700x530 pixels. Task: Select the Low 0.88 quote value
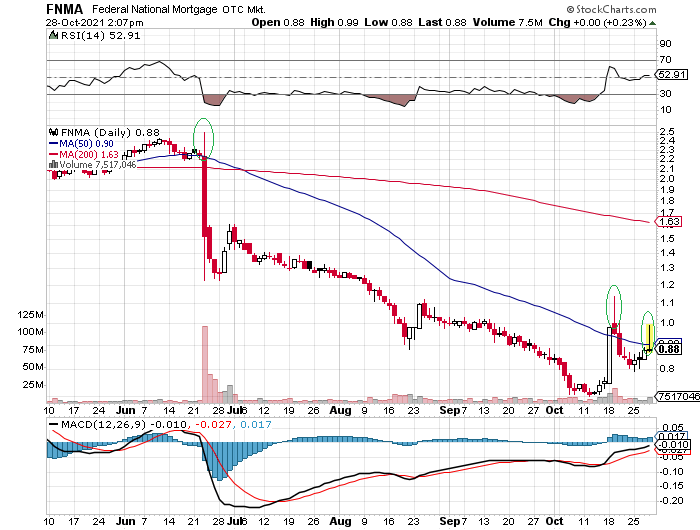388,22
